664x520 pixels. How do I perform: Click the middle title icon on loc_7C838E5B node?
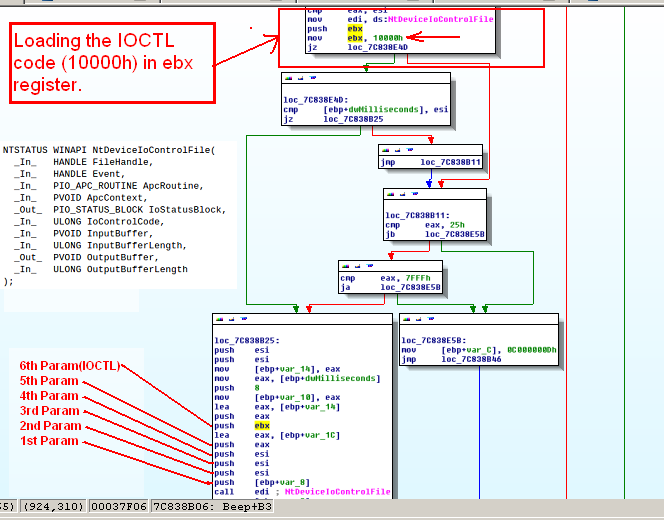(419, 319)
